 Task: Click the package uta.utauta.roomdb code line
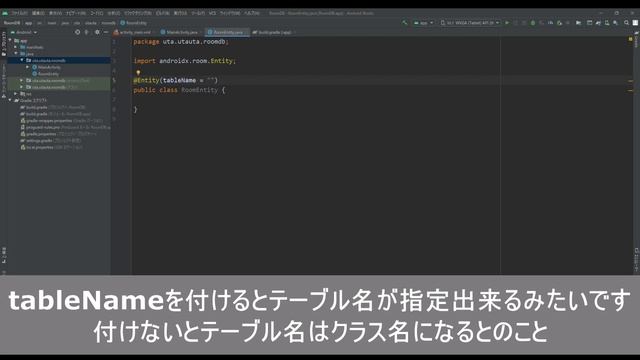tap(181, 42)
